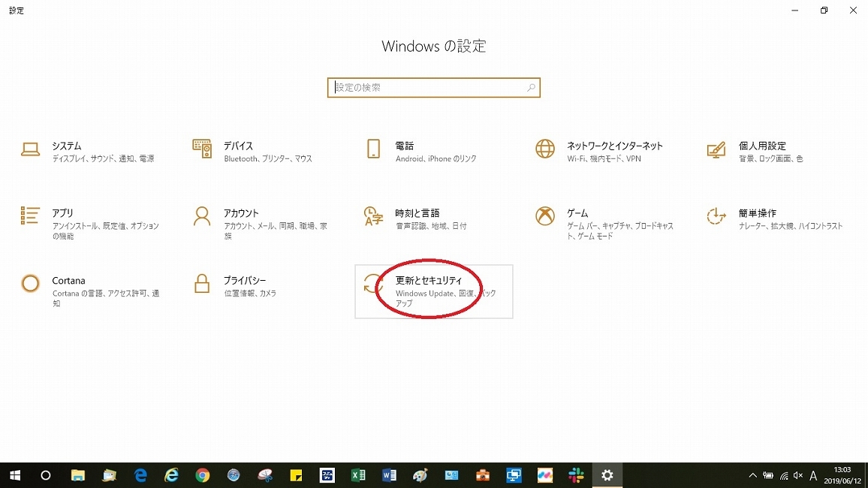Close the 設定 window

(853, 11)
